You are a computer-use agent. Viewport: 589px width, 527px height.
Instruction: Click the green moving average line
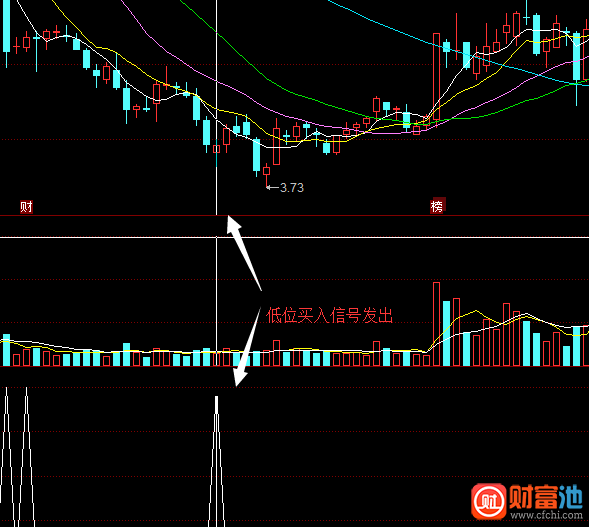[x=301, y=94]
